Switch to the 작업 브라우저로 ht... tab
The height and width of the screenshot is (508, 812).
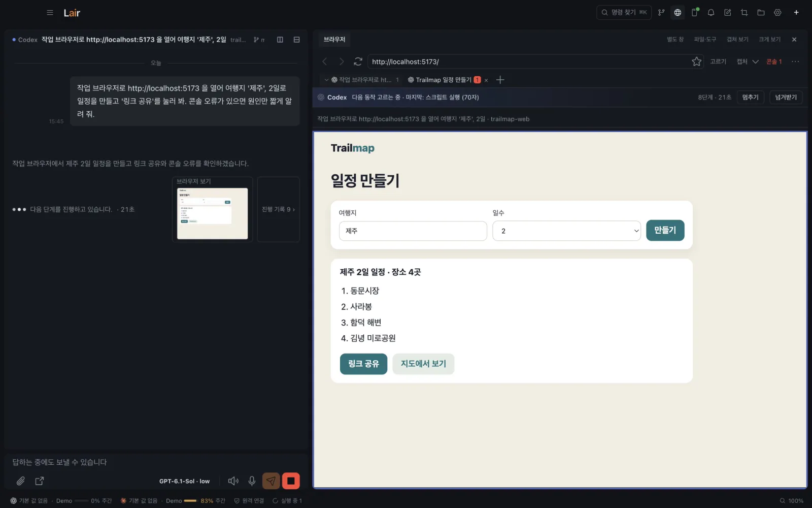click(x=365, y=80)
